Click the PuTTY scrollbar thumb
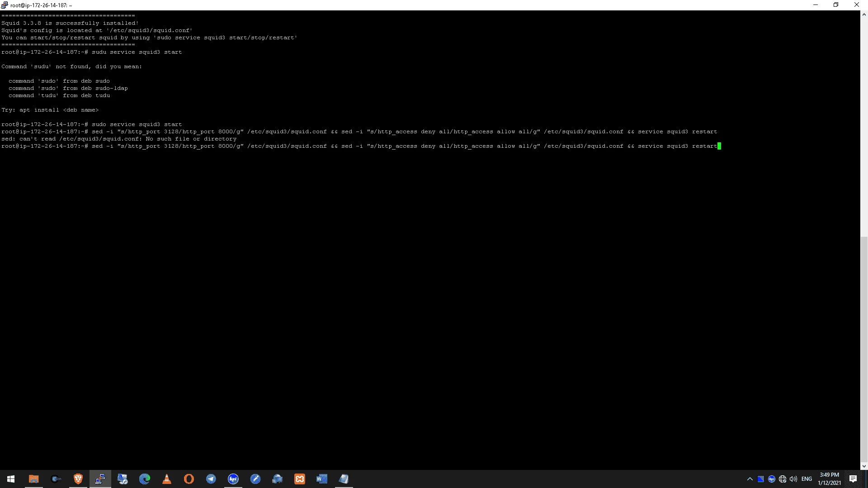Image resolution: width=868 pixels, height=488 pixels. click(x=864, y=349)
